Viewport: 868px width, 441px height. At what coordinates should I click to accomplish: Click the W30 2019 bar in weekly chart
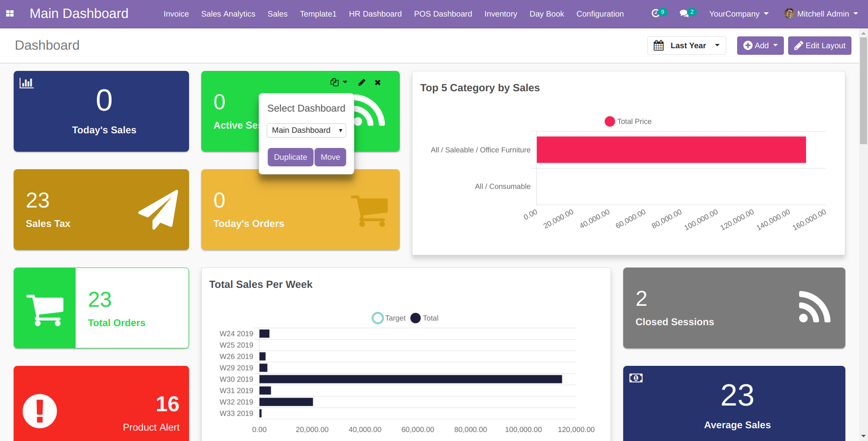[x=410, y=379]
